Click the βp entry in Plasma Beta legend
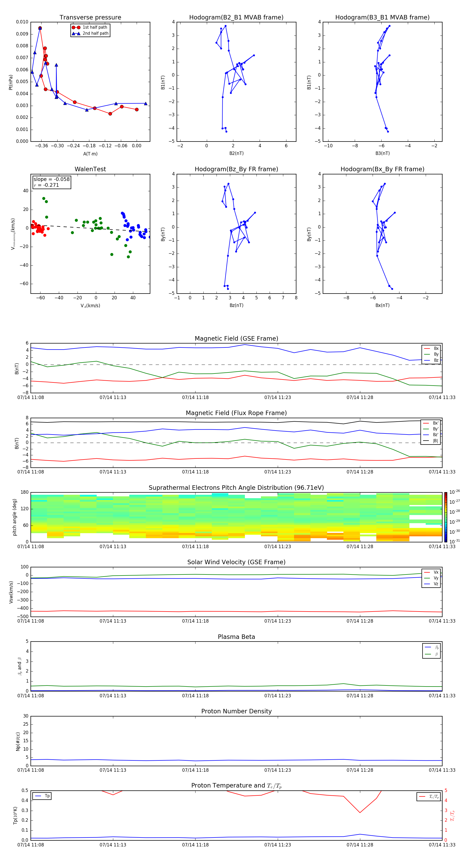Image resolution: width=473 pixels, height=868 pixels. pos(432,647)
